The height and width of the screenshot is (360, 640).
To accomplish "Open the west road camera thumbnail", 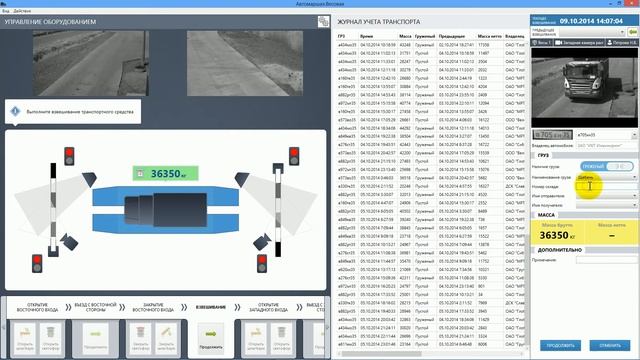I will point(245,63).
